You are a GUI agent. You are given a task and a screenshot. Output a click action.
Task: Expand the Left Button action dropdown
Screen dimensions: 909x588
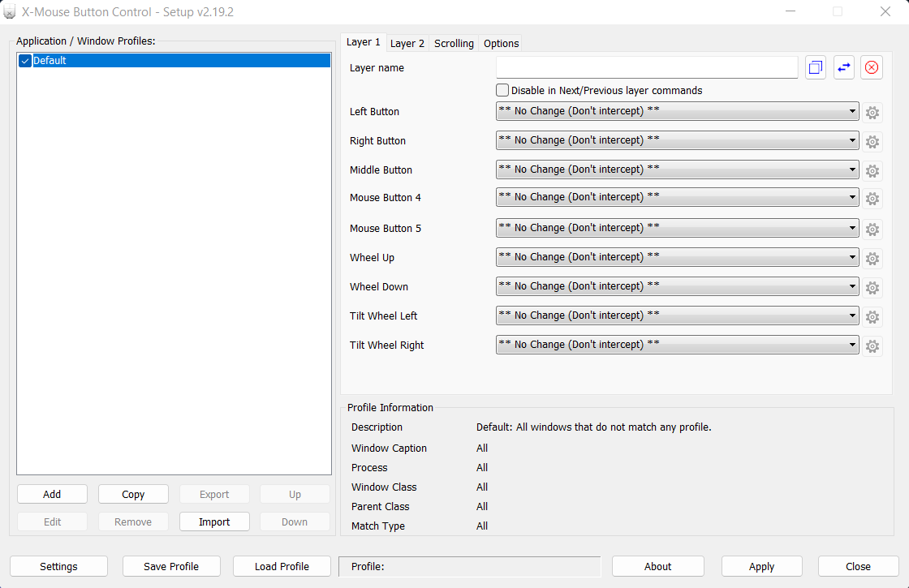[677, 111]
